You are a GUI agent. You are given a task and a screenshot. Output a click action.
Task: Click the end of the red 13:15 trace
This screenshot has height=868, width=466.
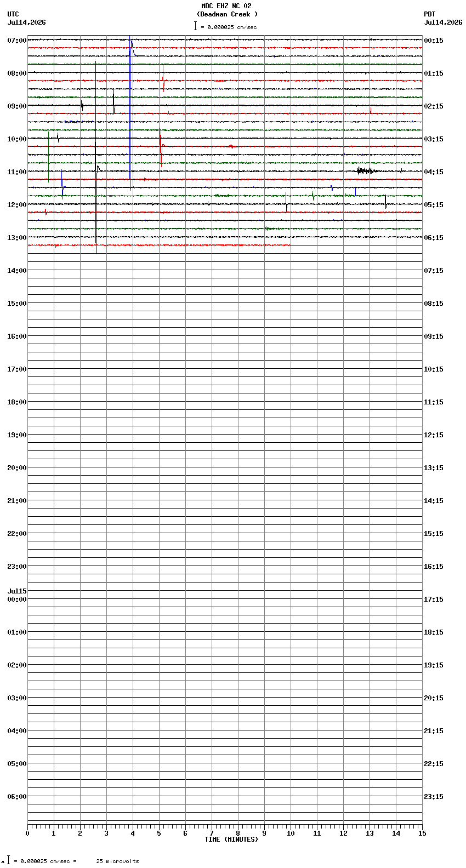(x=290, y=245)
